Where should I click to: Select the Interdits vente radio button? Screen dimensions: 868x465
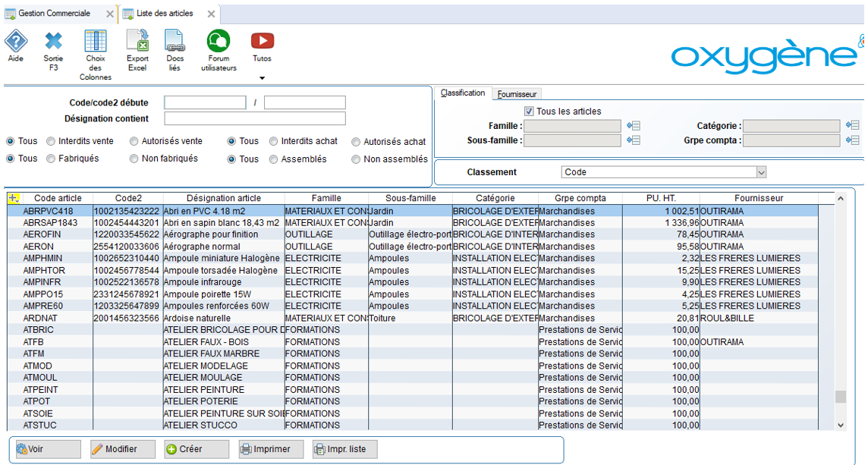pyautogui.click(x=51, y=141)
